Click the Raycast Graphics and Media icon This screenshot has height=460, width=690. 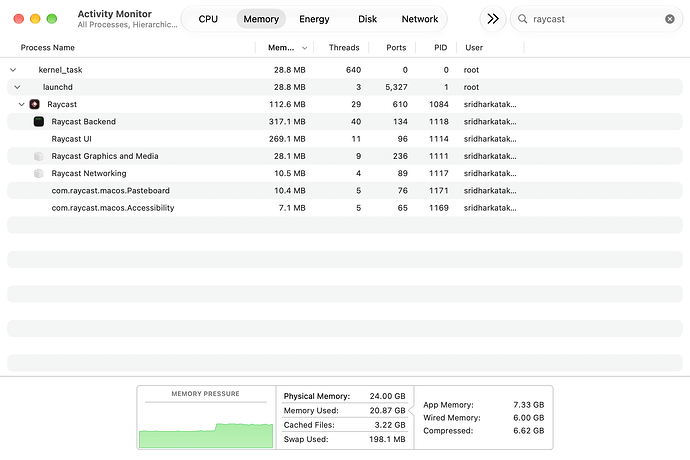39,156
